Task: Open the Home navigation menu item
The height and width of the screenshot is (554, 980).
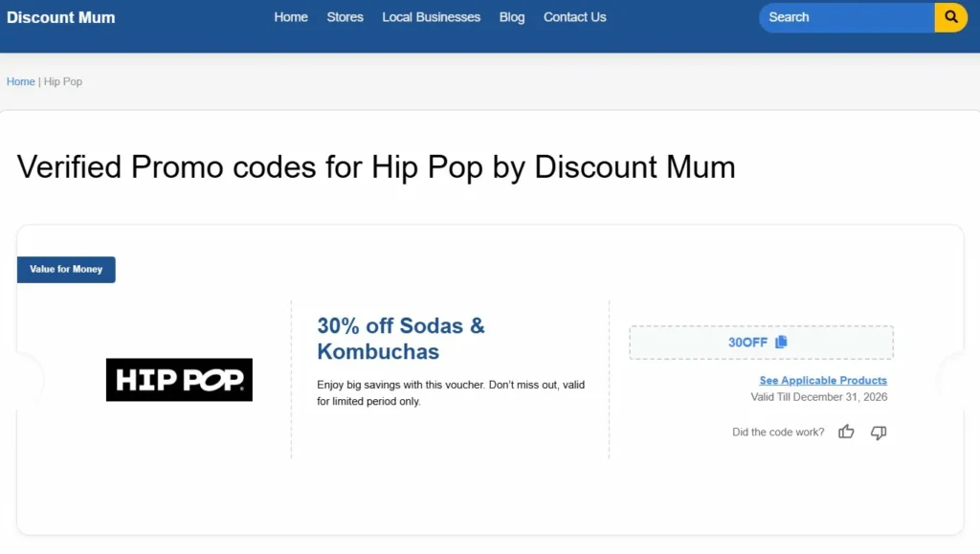Action: pyautogui.click(x=291, y=17)
